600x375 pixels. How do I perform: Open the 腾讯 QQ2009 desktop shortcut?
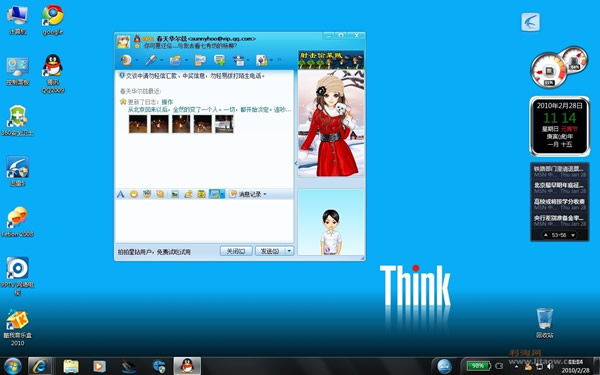point(53,74)
